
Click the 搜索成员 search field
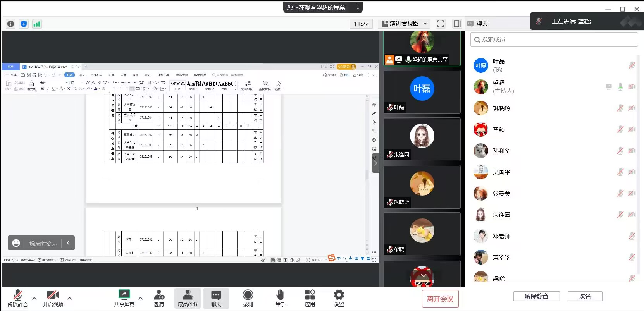click(x=554, y=40)
